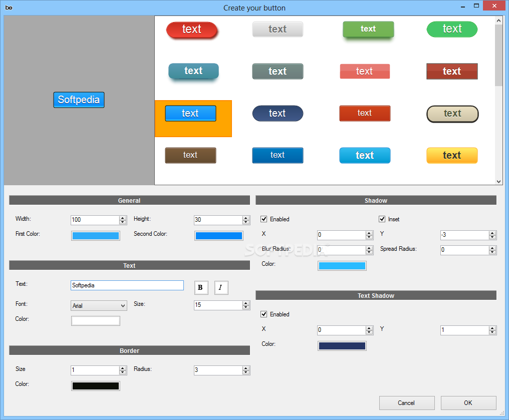Select the dark red brick button template
Image resolution: width=509 pixels, height=420 pixels.
pos(452,72)
